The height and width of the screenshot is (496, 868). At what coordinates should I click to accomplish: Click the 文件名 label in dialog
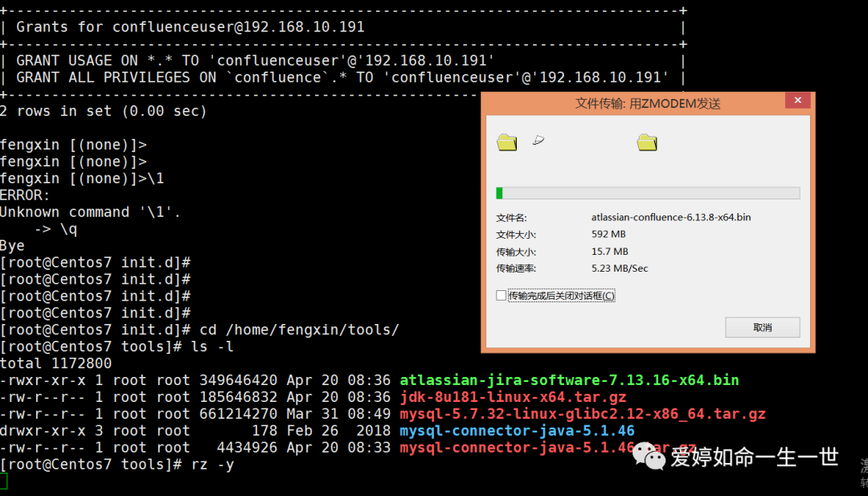[511, 218]
